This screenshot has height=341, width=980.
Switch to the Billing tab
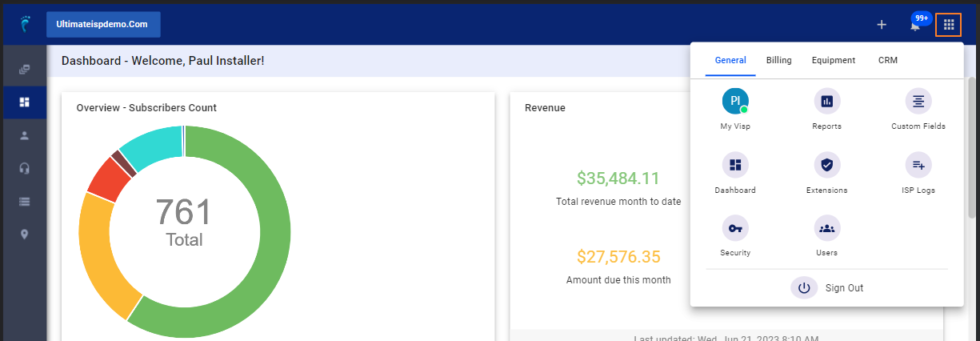coord(778,60)
